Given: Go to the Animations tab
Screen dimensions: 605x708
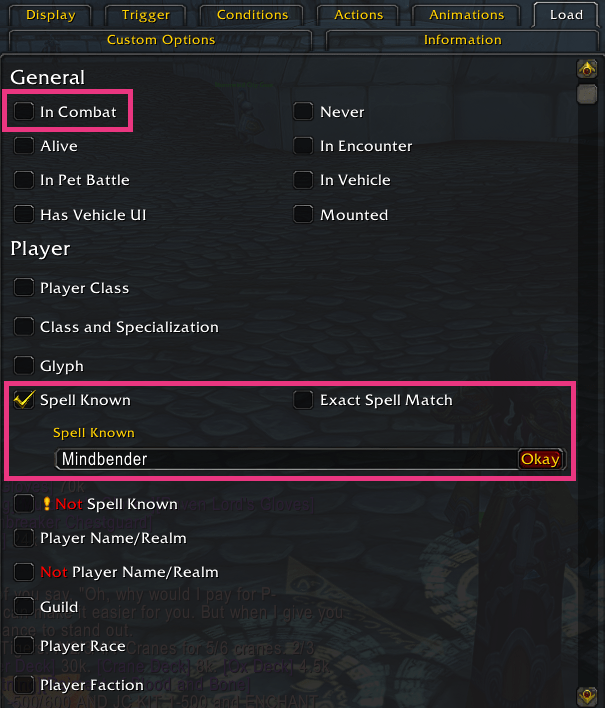Looking at the screenshot, I should 466,15.
